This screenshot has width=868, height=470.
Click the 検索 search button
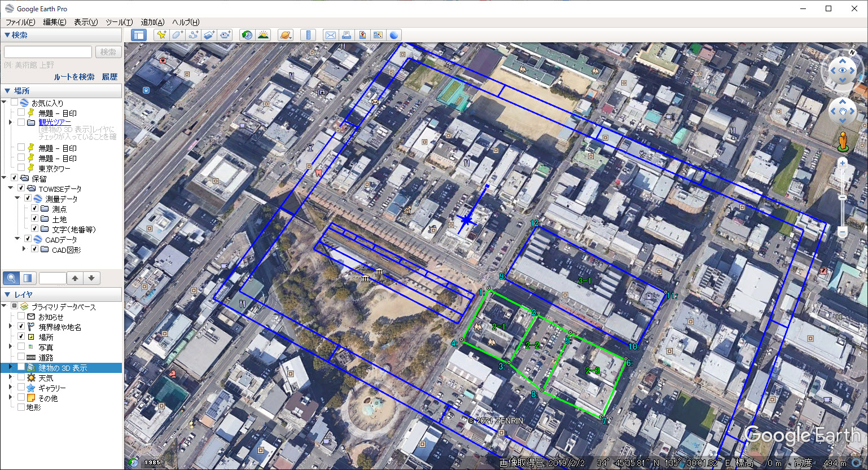click(x=108, y=52)
